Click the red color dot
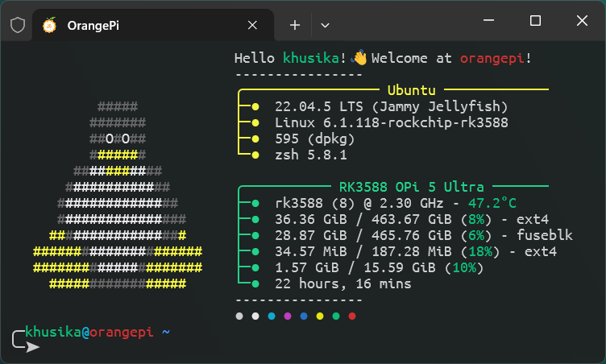 click(352, 316)
